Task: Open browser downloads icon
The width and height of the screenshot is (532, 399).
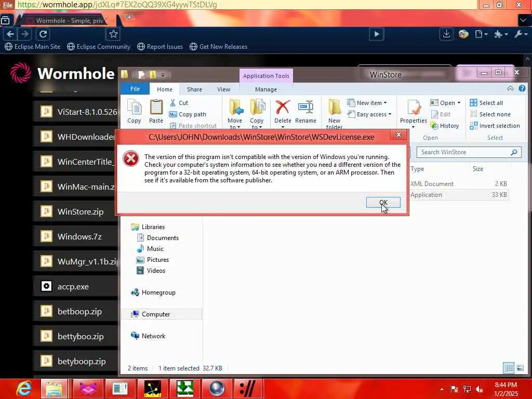Action: coord(446,34)
